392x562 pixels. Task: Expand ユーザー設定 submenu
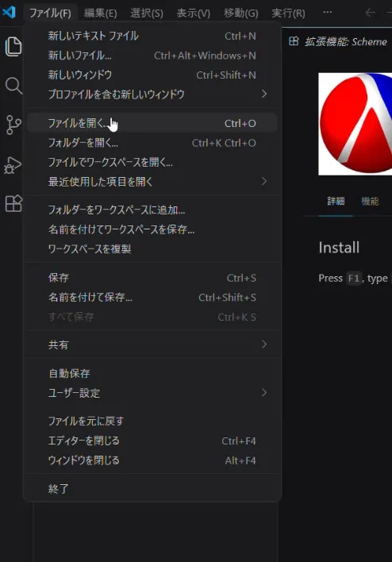152,392
